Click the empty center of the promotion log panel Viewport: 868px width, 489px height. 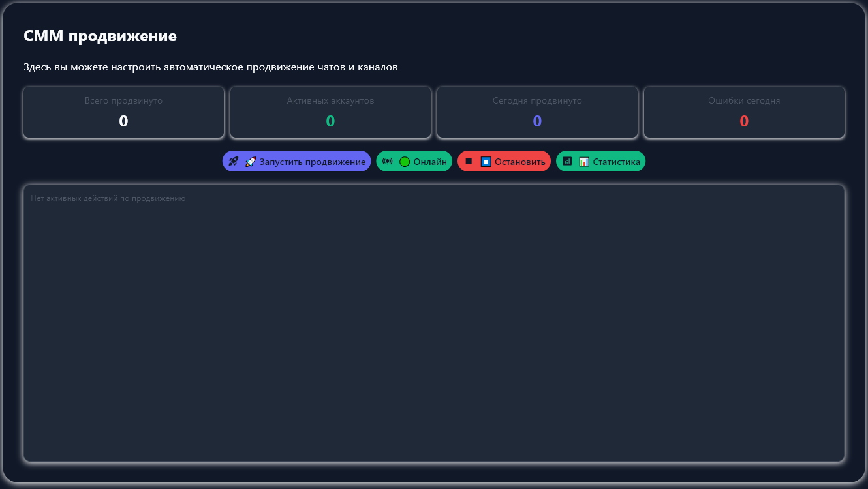[434, 326]
